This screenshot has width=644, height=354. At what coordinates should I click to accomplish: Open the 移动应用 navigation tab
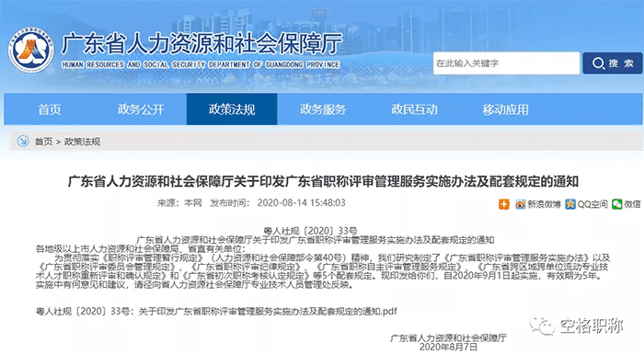pyautogui.click(x=505, y=109)
